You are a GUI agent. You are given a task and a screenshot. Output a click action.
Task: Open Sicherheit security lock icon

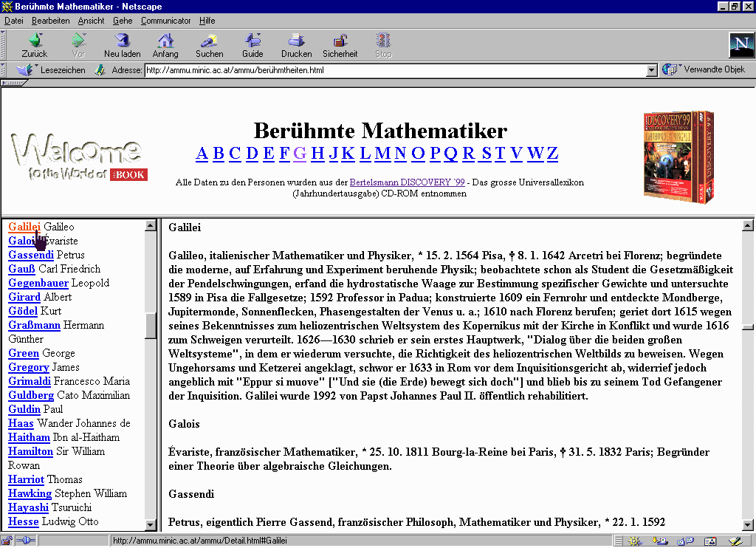340,41
